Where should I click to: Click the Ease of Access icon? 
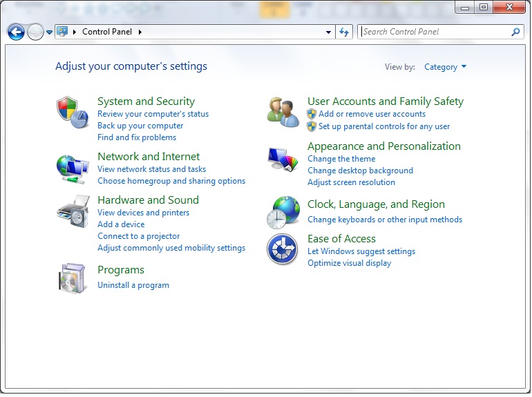click(283, 249)
